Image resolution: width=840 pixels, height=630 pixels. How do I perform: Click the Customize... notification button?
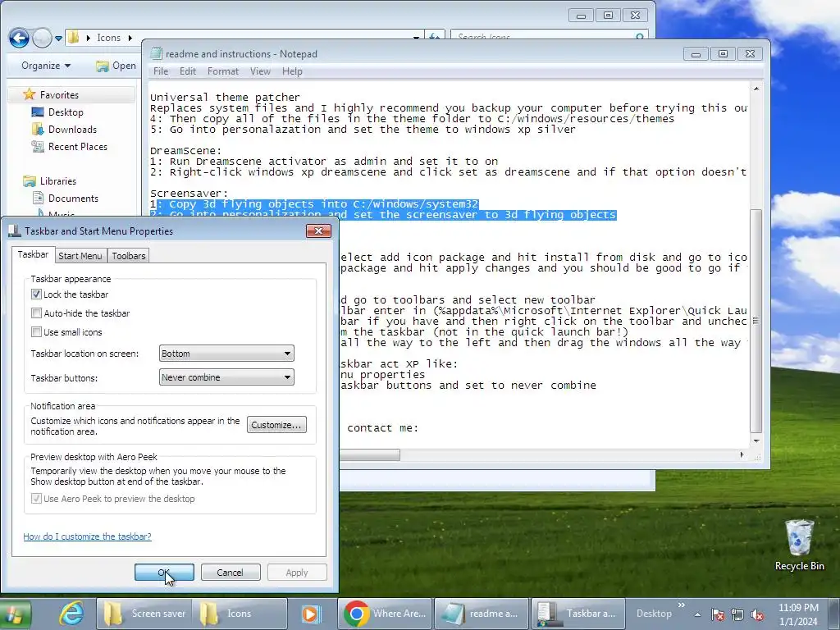pos(276,425)
